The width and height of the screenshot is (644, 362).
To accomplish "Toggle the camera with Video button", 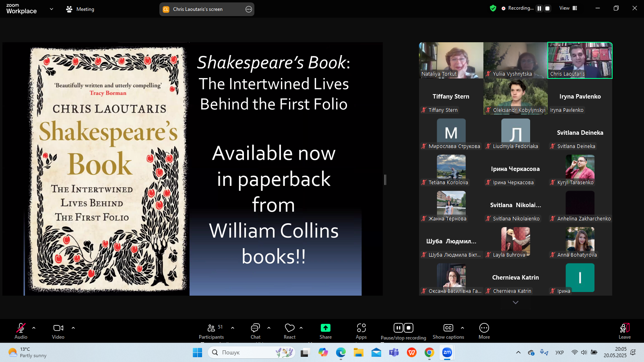I will [x=58, y=331].
